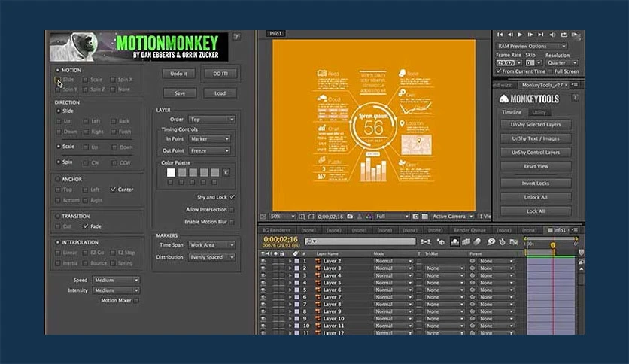
Task: Open the Speed dropdown set to Medium
Action: pos(116,280)
